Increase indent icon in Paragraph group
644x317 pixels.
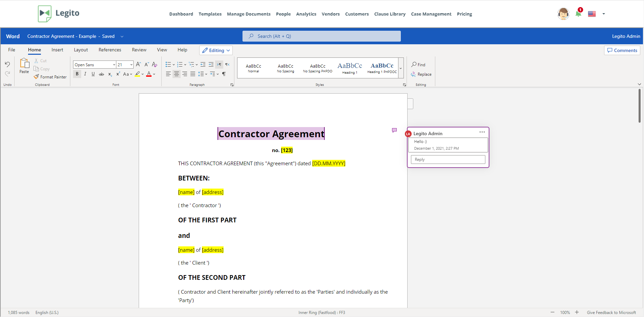point(211,64)
